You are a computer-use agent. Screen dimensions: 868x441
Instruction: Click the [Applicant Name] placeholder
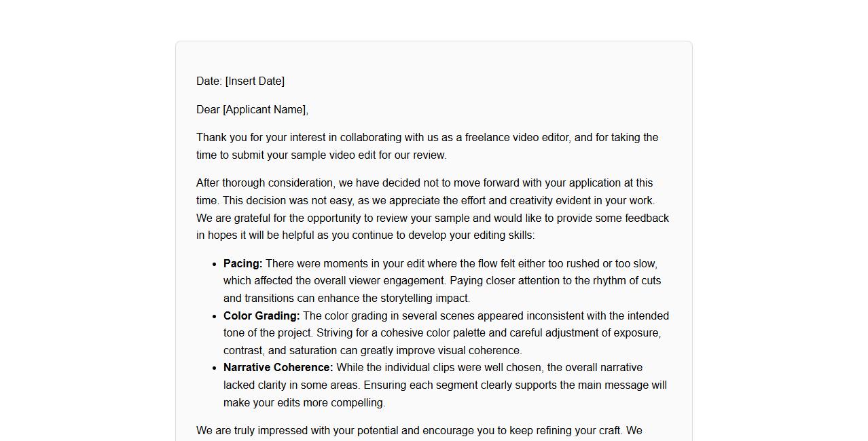264,110
